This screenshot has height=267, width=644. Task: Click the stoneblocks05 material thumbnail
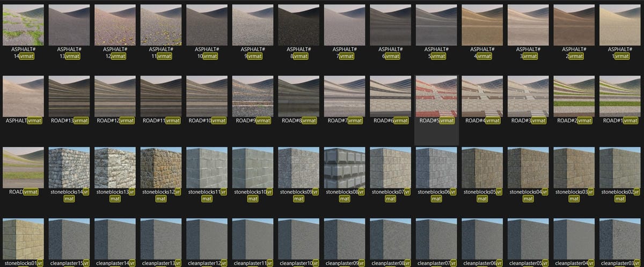pos(482,168)
